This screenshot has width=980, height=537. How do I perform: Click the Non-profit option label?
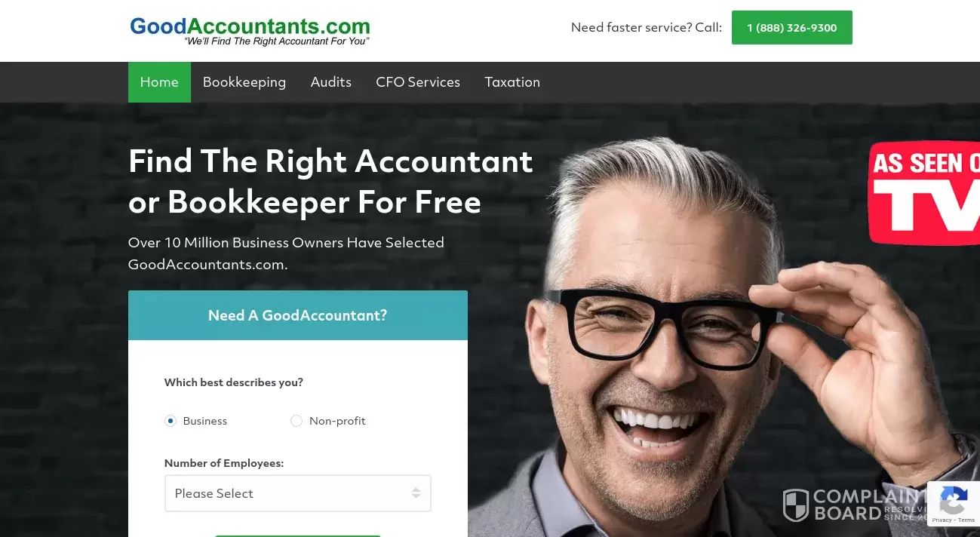[337, 421]
